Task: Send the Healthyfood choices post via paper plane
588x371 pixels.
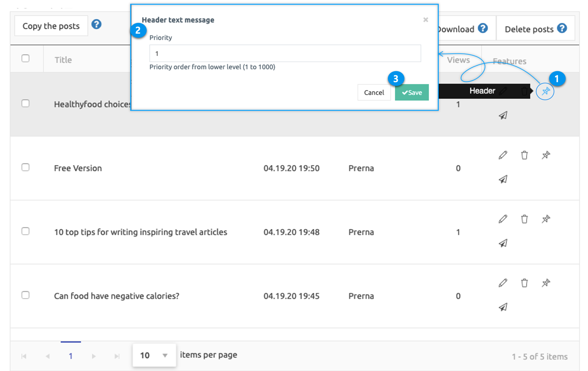Action: click(503, 115)
